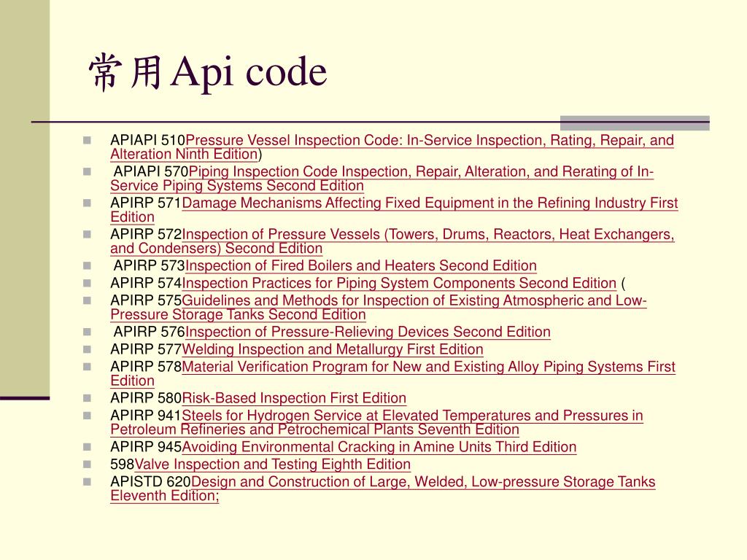Image resolution: width=747 pixels, height=560 pixels.
Task: Click the text 'APIRP 578'
Action: pyautogui.click(x=146, y=367)
